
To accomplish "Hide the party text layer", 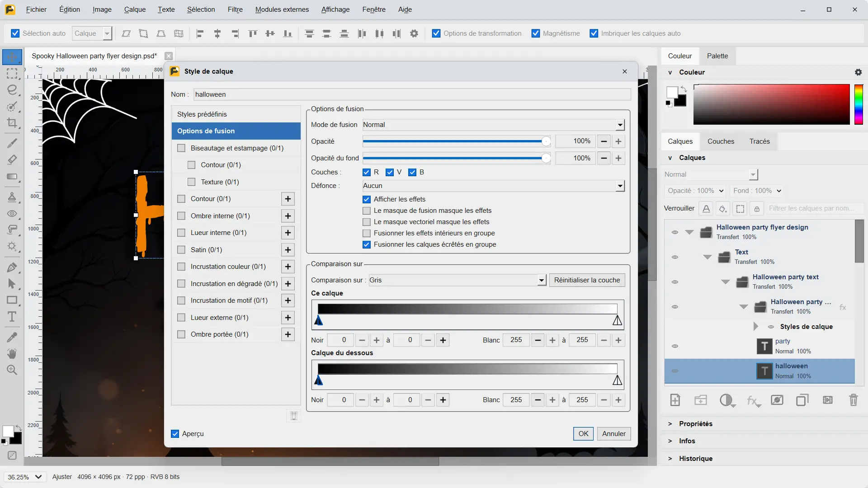I will (x=675, y=346).
